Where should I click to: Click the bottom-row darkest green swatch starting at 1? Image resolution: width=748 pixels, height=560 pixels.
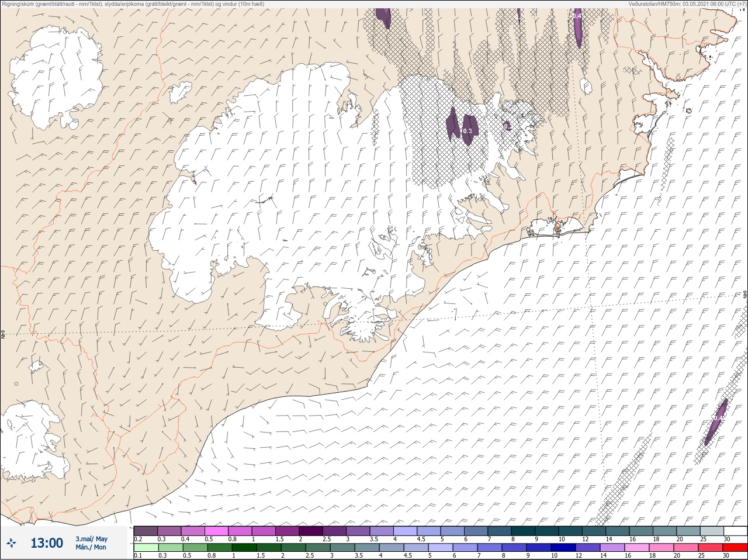[x=244, y=548]
